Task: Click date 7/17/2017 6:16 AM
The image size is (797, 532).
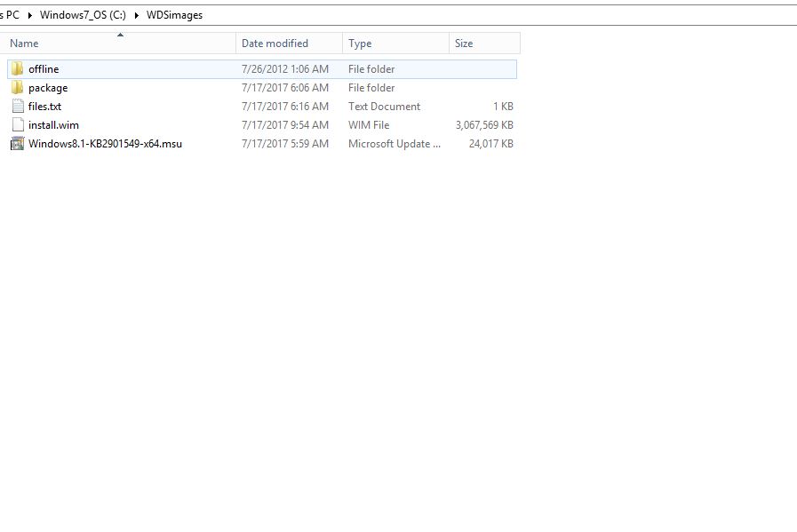Action: (285, 107)
